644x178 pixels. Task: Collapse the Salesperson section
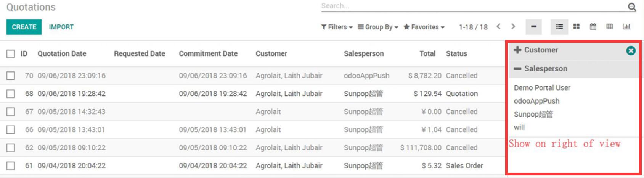[x=517, y=69]
